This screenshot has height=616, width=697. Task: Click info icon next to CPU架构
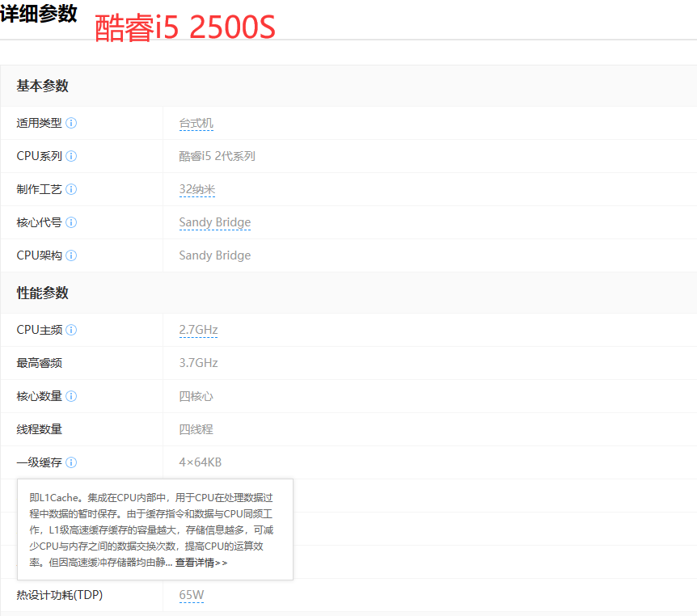click(x=71, y=255)
